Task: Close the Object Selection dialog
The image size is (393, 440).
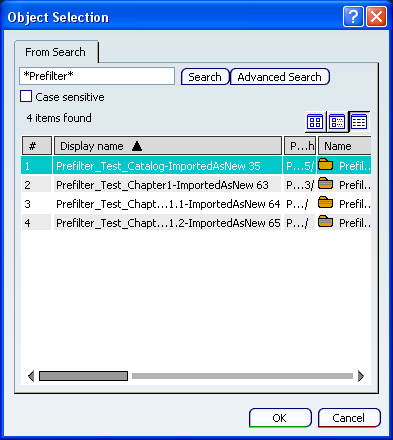Action: click(x=377, y=16)
